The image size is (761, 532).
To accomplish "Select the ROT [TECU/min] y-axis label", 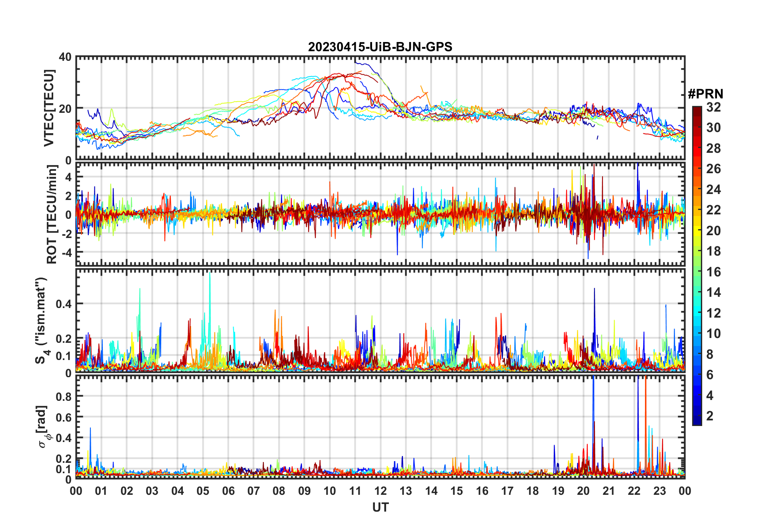I will click(x=52, y=214).
